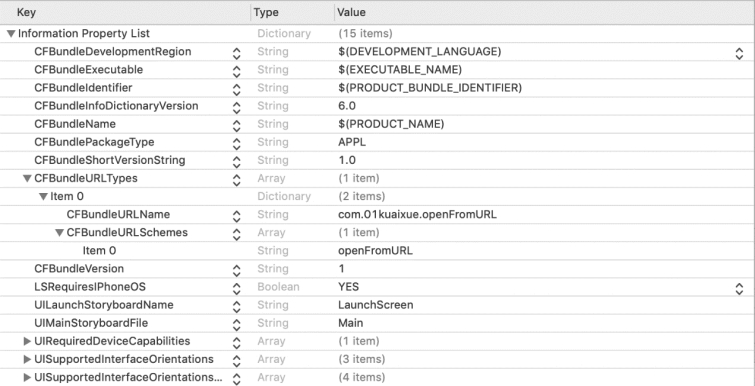Open the key stepper for CFBundleExecutable
The height and width of the screenshot is (386, 755).
pos(236,71)
